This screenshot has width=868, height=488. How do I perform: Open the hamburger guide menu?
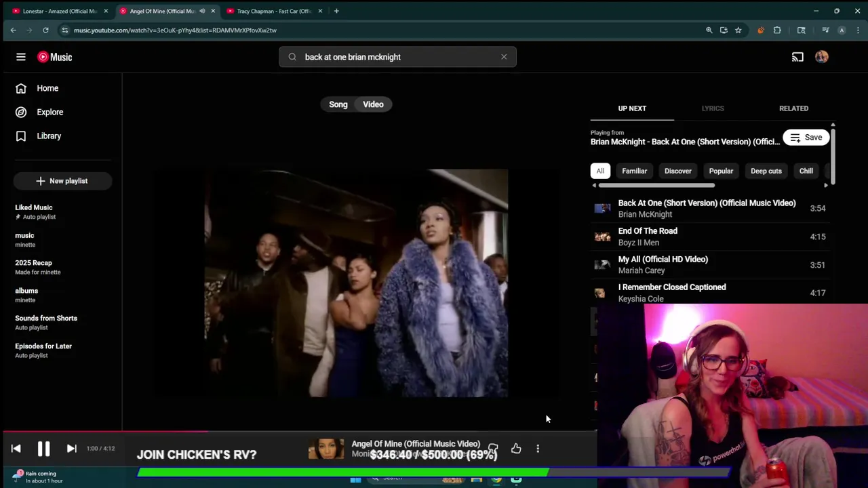[x=21, y=57]
